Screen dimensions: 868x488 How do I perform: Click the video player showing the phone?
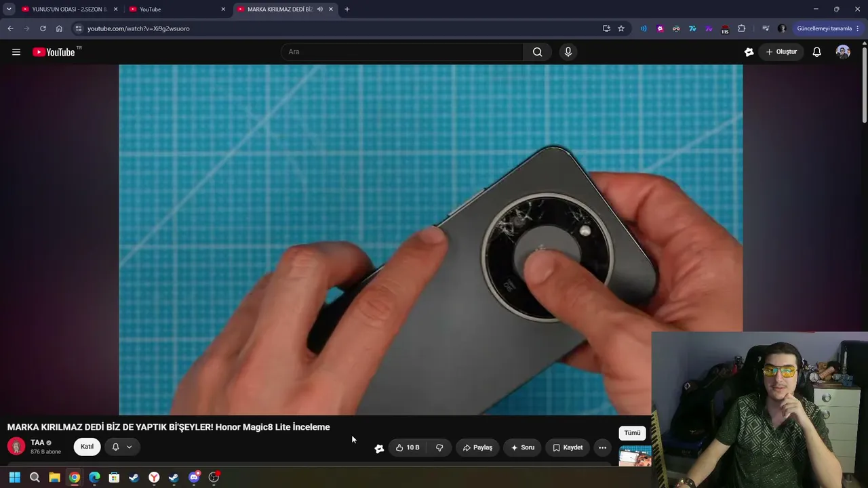pyautogui.click(x=431, y=240)
